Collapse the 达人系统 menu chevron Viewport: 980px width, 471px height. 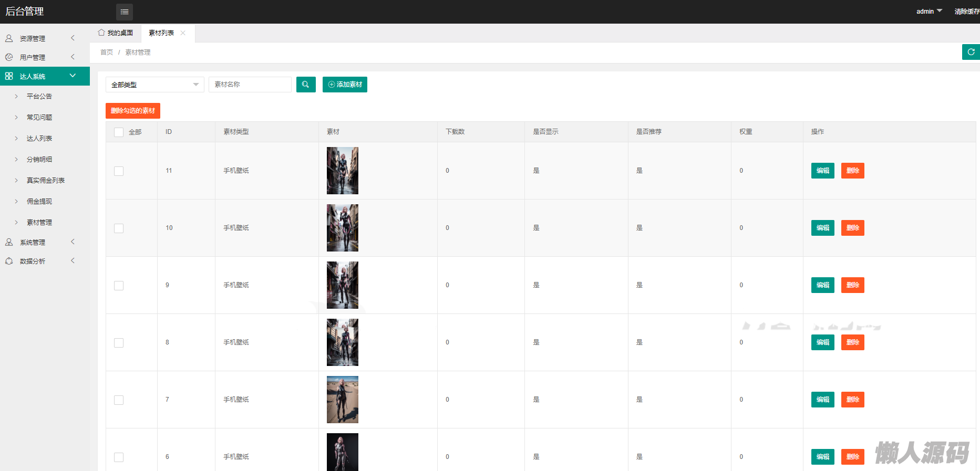[73, 76]
